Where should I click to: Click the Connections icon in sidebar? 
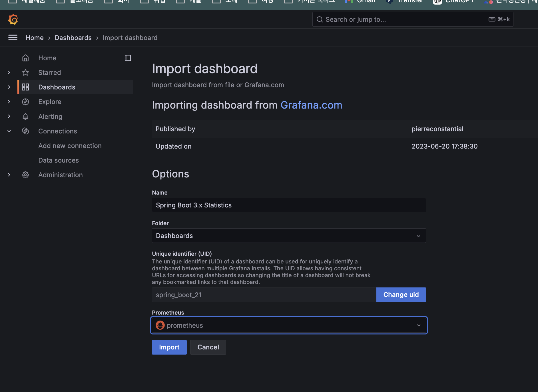(25, 131)
